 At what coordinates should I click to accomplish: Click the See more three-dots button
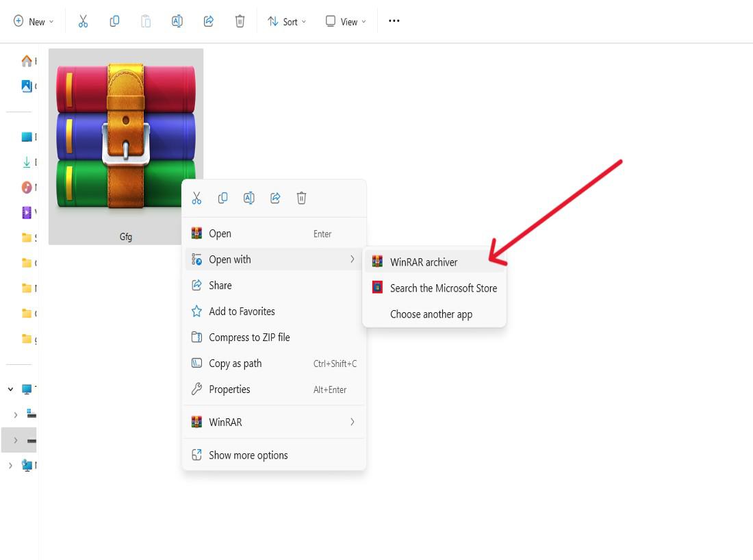coord(394,21)
